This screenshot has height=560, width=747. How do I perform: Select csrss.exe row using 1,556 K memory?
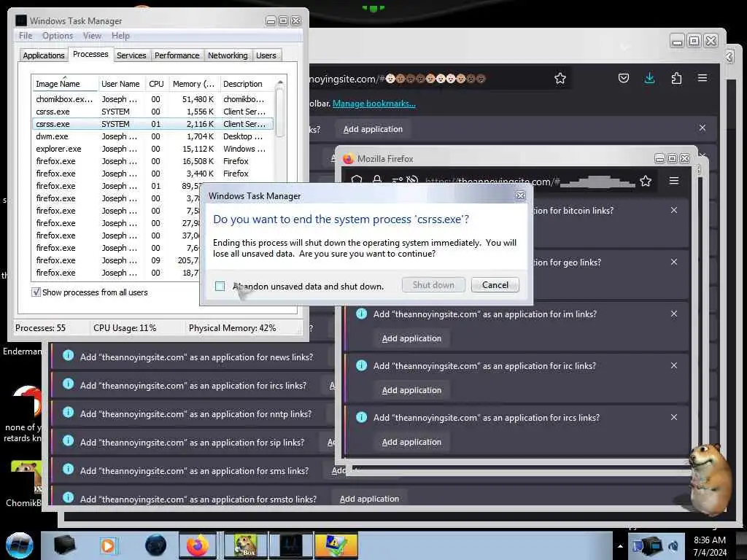tap(152, 112)
